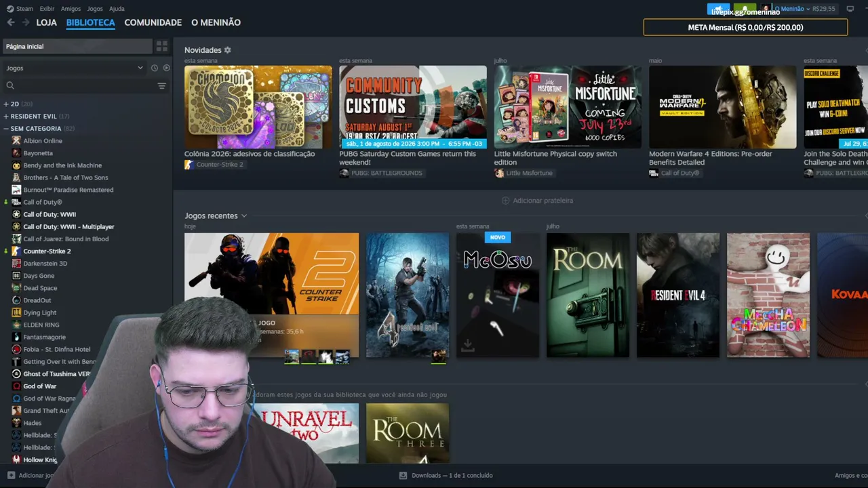Open the green notifications bell icon
868x488 pixels.
point(744,9)
